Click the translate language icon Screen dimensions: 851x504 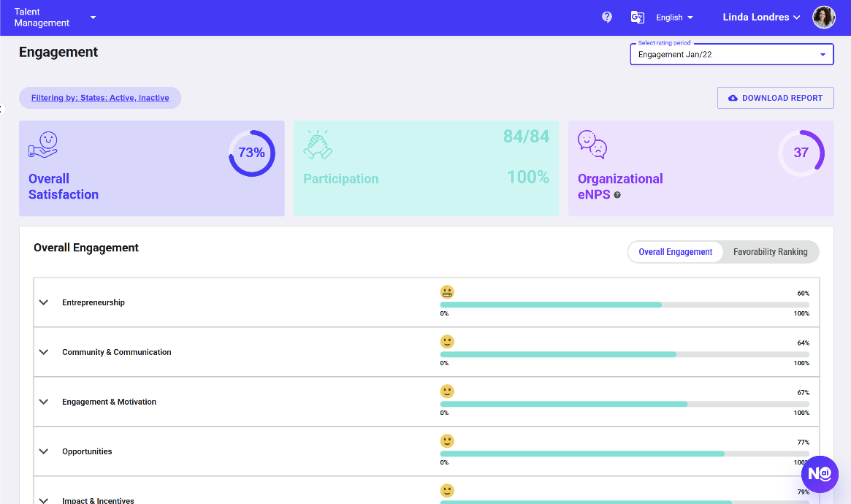point(637,18)
